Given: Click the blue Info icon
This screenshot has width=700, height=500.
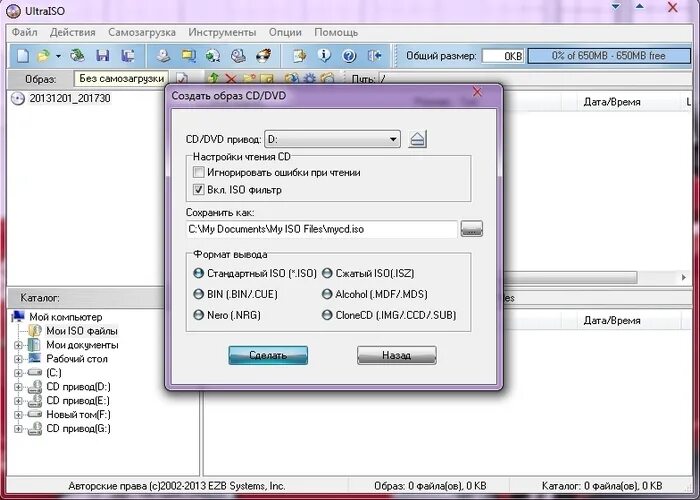Looking at the screenshot, I should coord(324,56).
